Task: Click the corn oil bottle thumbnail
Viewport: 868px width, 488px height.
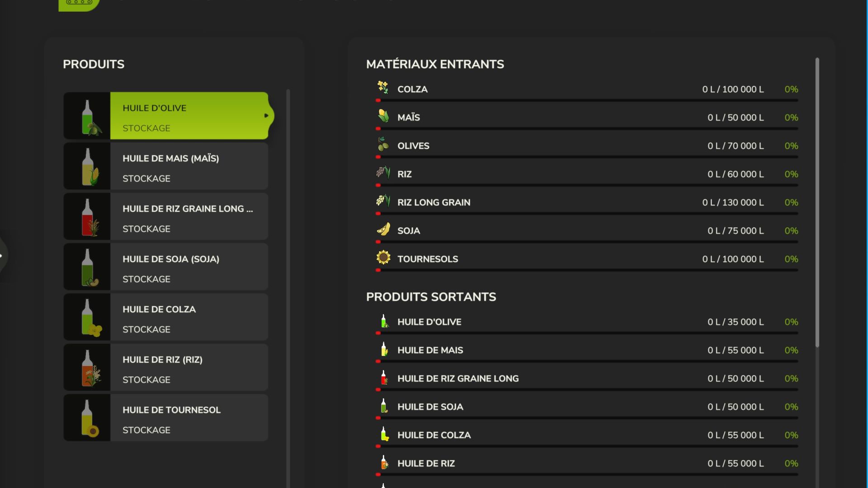Action: coord(87,166)
